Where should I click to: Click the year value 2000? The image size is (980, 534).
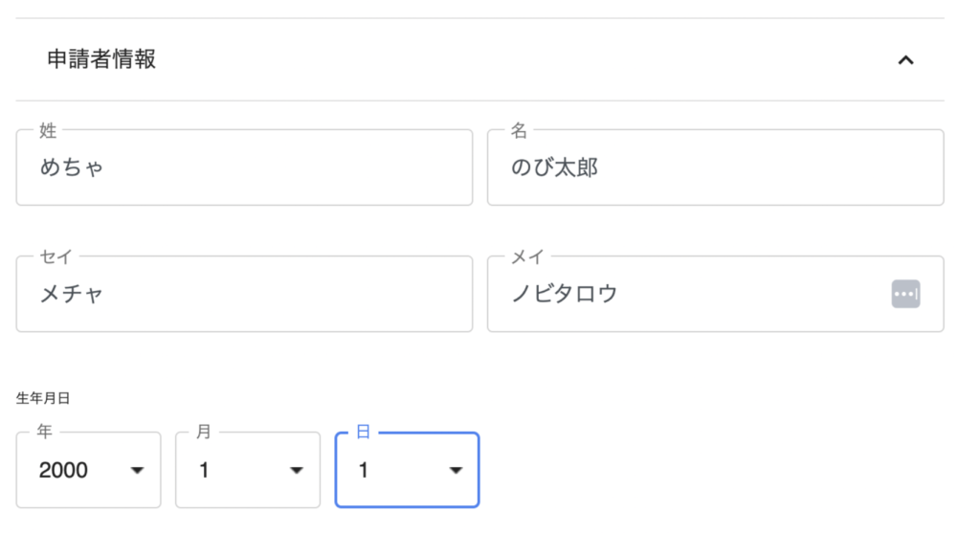click(x=63, y=470)
